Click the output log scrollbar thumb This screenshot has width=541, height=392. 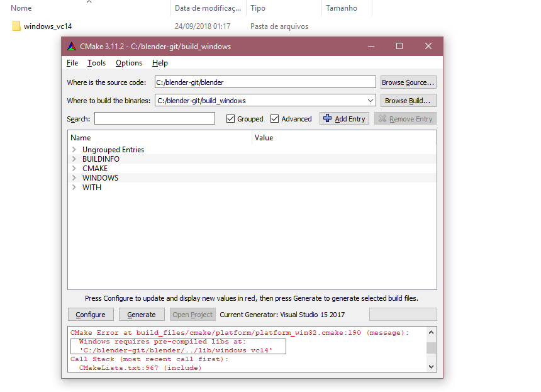(x=431, y=348)
